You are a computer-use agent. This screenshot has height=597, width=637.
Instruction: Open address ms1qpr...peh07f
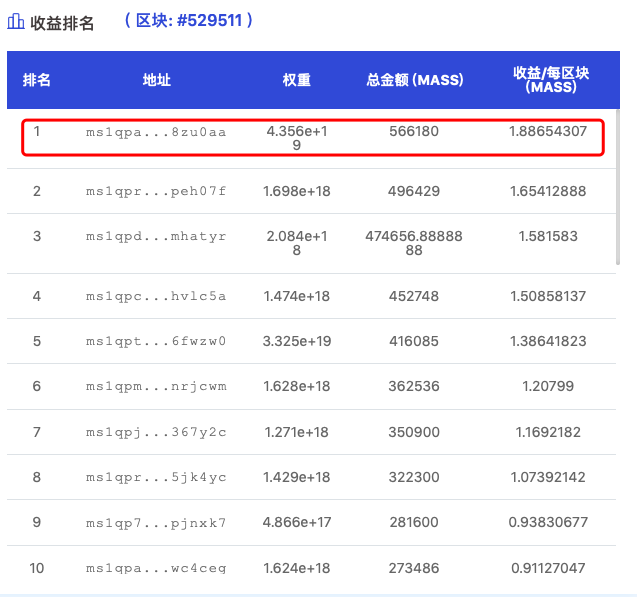pos(156,191)
